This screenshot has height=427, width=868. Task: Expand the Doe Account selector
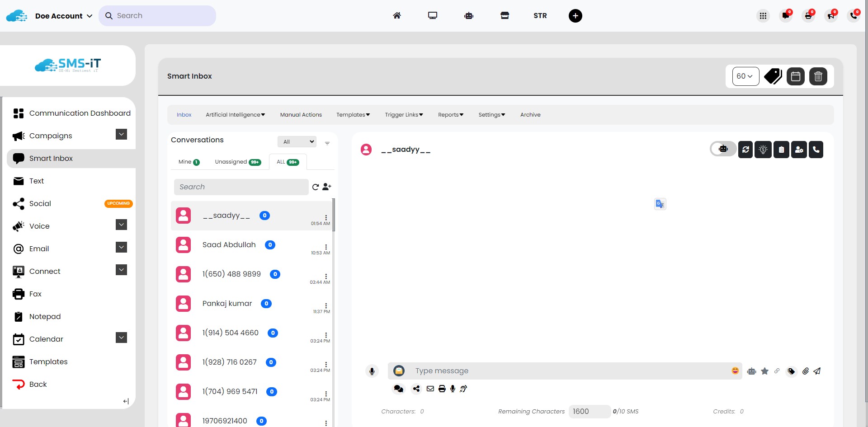(x=63, y=16)
